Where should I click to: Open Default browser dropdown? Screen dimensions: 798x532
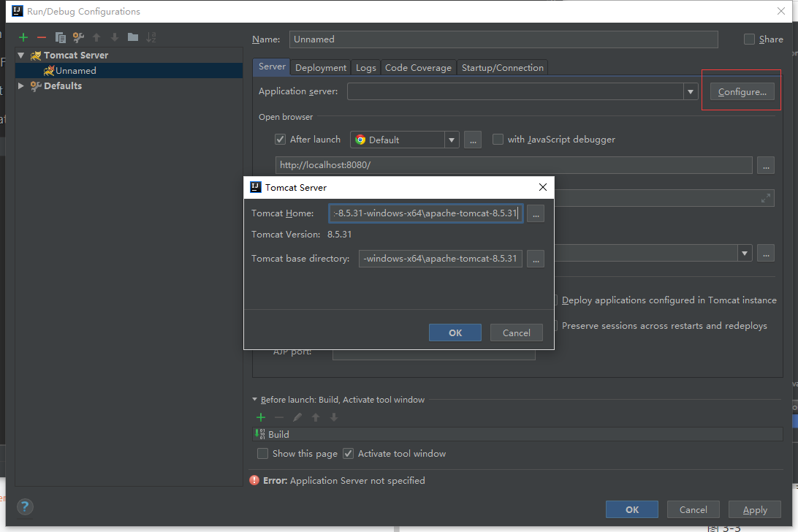point(452,140)
